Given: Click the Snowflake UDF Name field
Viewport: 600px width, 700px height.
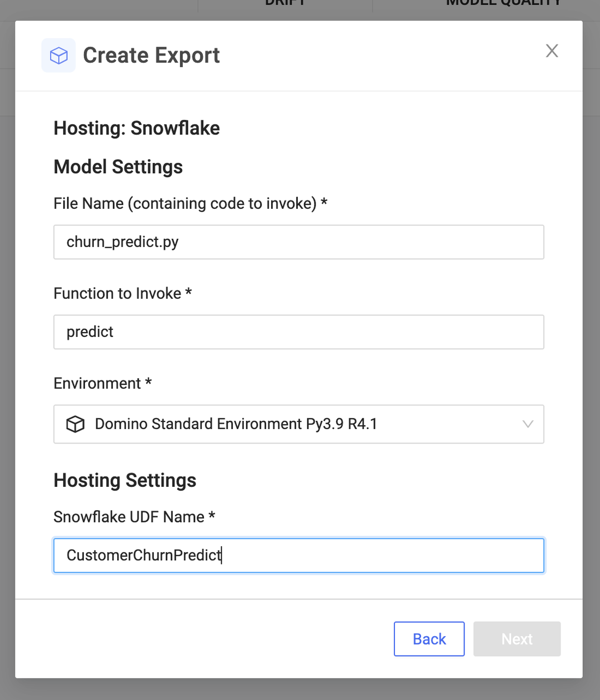Looking at the screenshot, I should [299, 555].
